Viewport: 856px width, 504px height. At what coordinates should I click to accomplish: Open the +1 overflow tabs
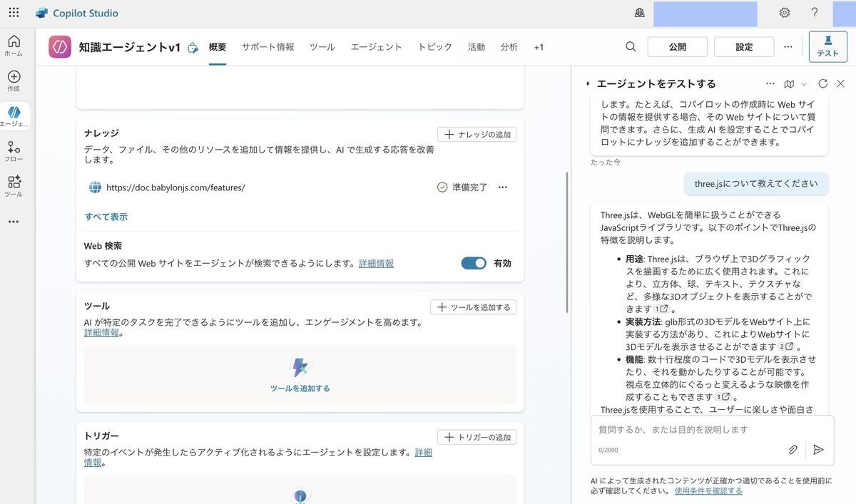pos(539,47)
